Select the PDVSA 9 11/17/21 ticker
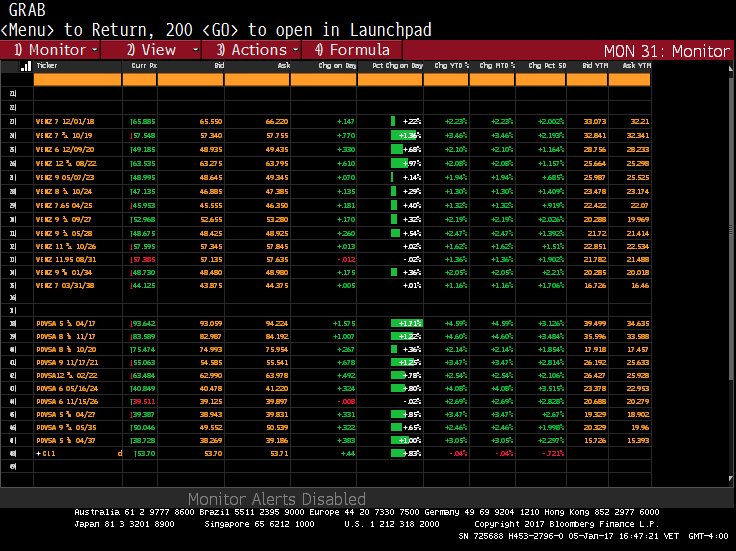Viewport: 736px width, 551px height. (x=67, y=362)
